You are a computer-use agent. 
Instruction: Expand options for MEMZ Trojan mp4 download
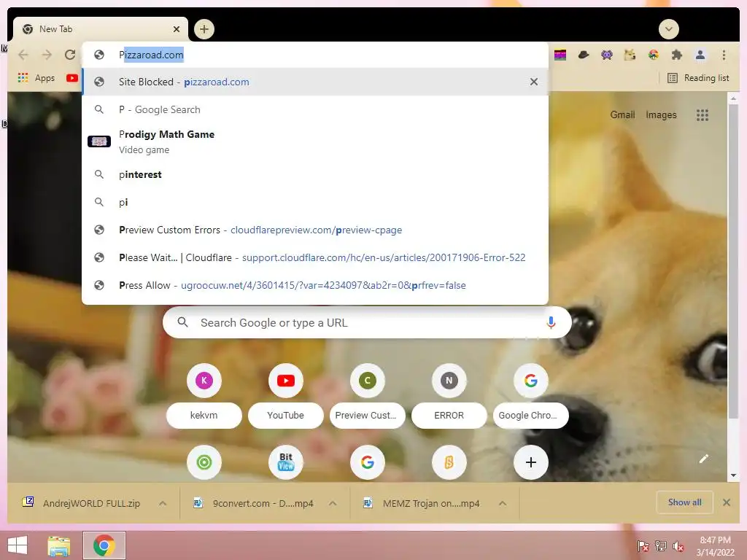[x=502, y=503]
